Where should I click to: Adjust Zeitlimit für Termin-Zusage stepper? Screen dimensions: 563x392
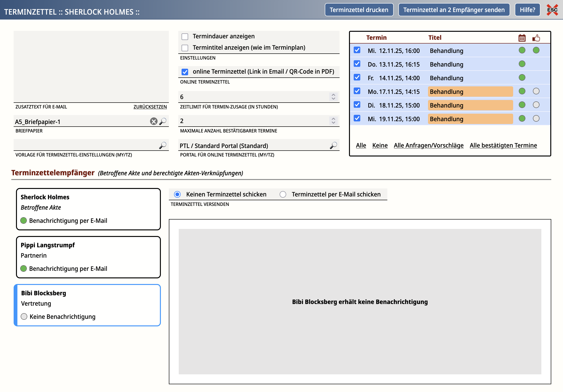point(333,97)
